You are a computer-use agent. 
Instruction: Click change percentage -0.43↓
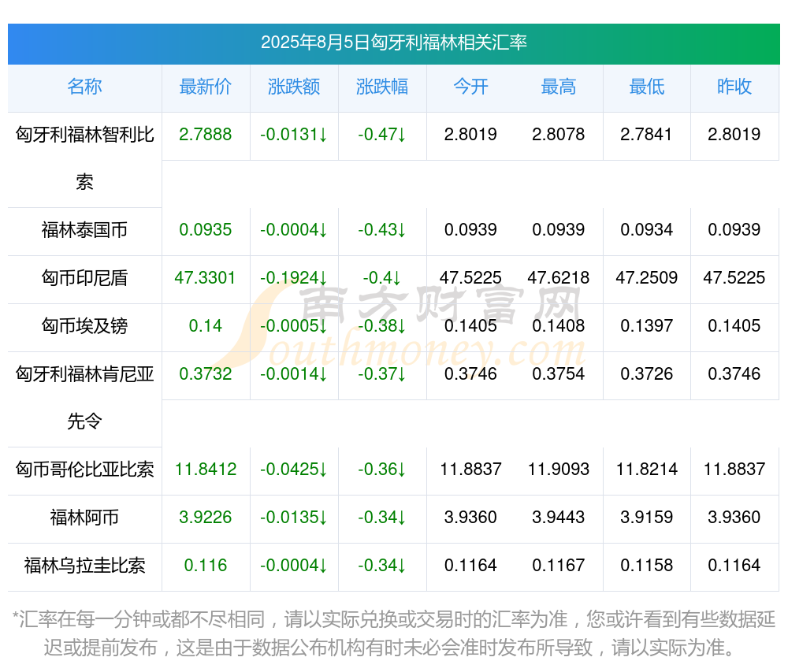tap(382, 230)
